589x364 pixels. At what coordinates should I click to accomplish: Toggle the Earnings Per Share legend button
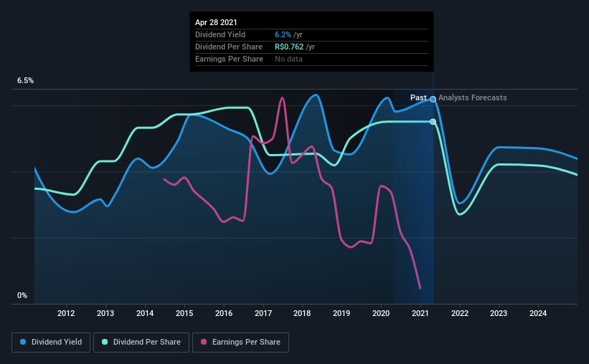240,343
